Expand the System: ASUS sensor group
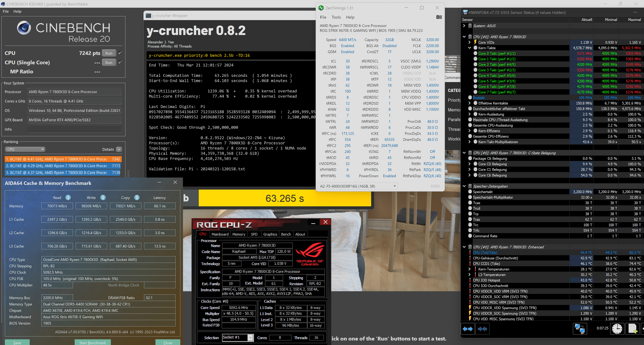This screenshot has height=345, width=644. click(x=464, y=26)
